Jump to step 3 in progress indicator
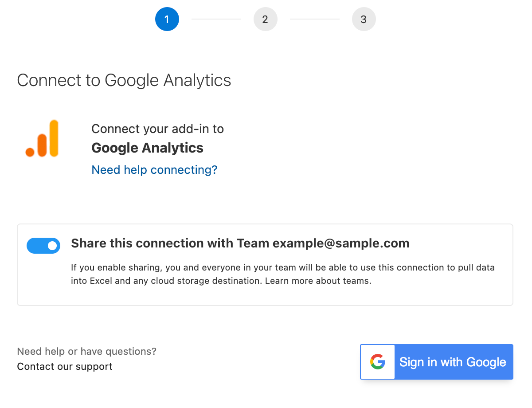The height and width of the screenshot is (408, 532). (364, 19)
